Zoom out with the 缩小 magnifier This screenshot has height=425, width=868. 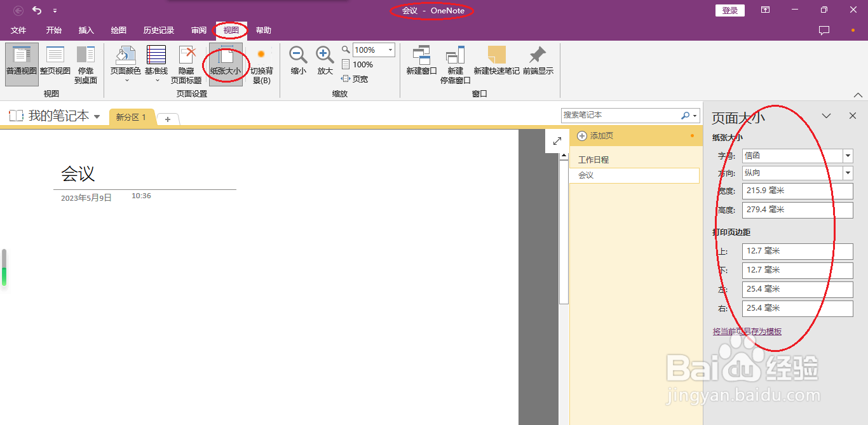coord(299,61)
